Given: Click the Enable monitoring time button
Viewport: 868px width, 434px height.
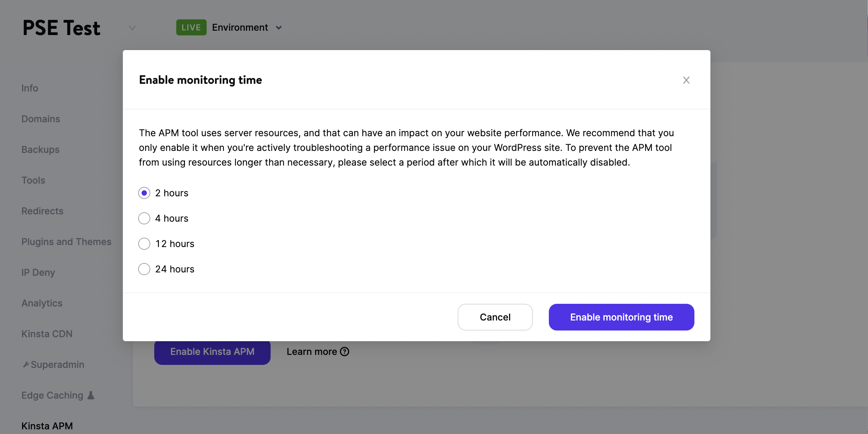Looking at the screenshot, I should [x=621, y=317].
